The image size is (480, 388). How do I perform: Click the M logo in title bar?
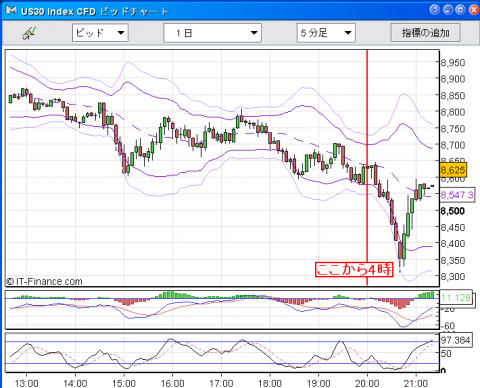(x=10, y=10)
